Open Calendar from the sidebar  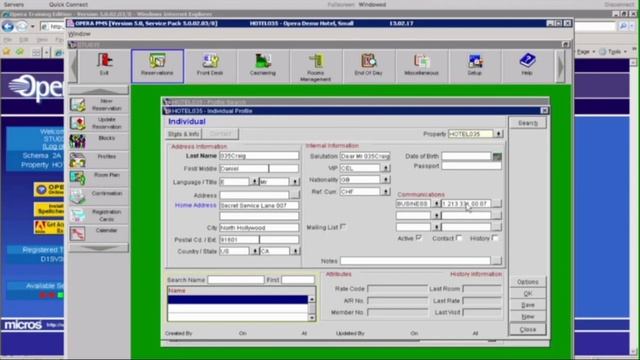coord(98,233)
